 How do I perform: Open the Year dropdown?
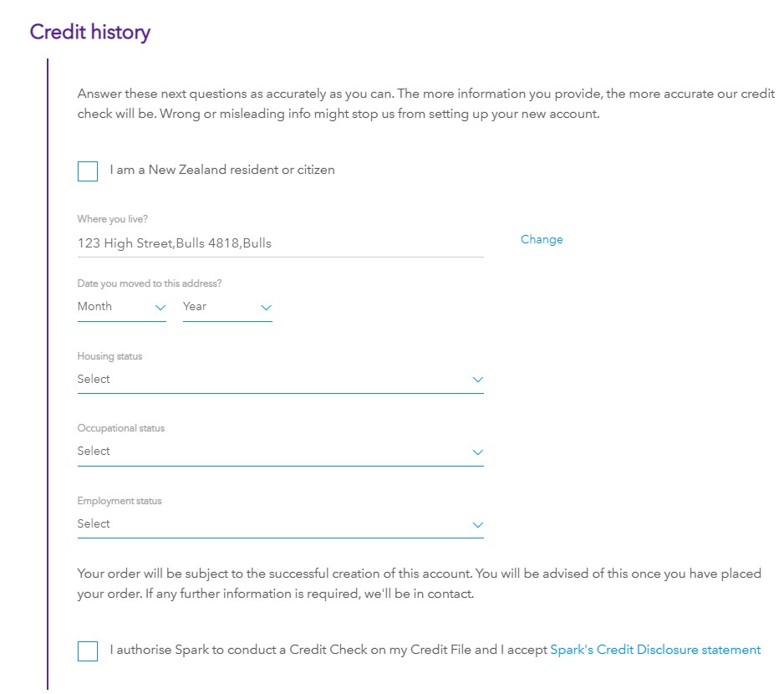pos(227,307)
